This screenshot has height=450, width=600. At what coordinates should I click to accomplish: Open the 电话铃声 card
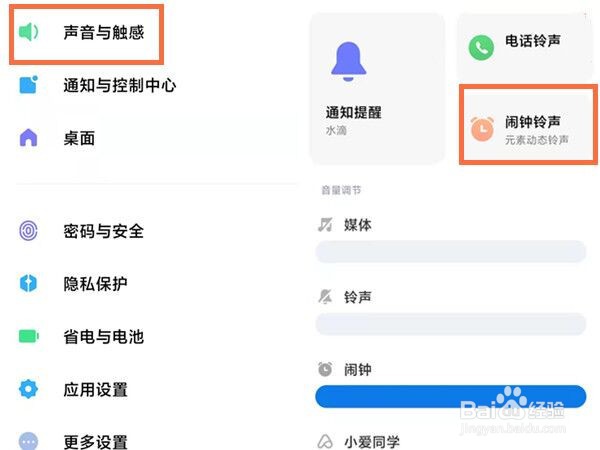[x=525, y=47]
